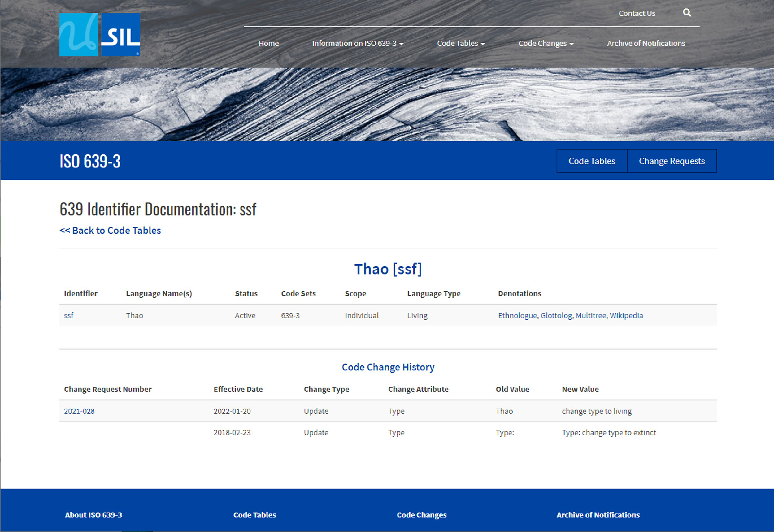Click the 2018-02-23 effective date
The image size is (774, 532).
[x=232, y=433]
